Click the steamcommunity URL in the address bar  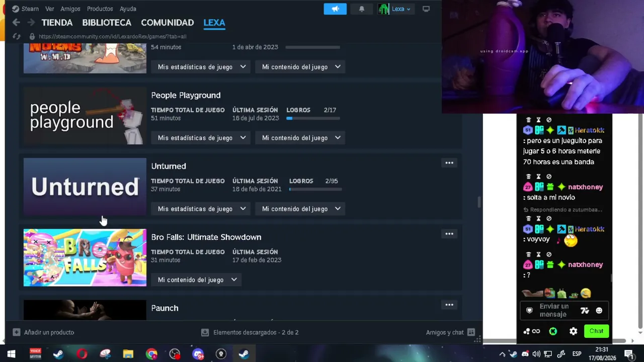pyautogui.click(x=113, y=36)
